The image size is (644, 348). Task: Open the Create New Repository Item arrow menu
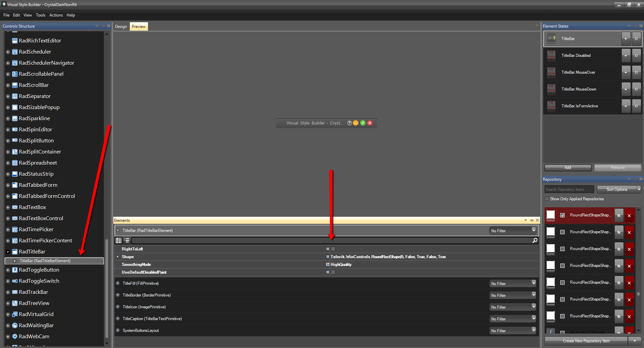click(x=635, y=341)
